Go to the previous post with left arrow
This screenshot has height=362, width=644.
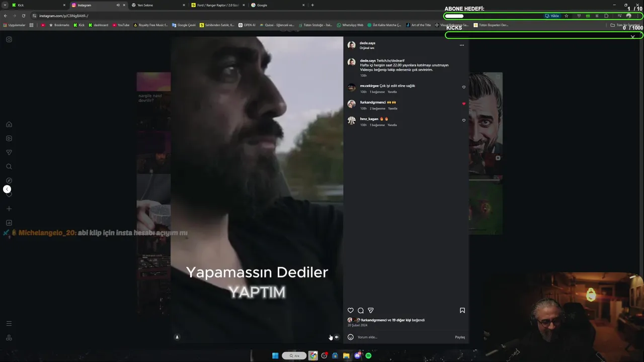[x=7, y=189]
